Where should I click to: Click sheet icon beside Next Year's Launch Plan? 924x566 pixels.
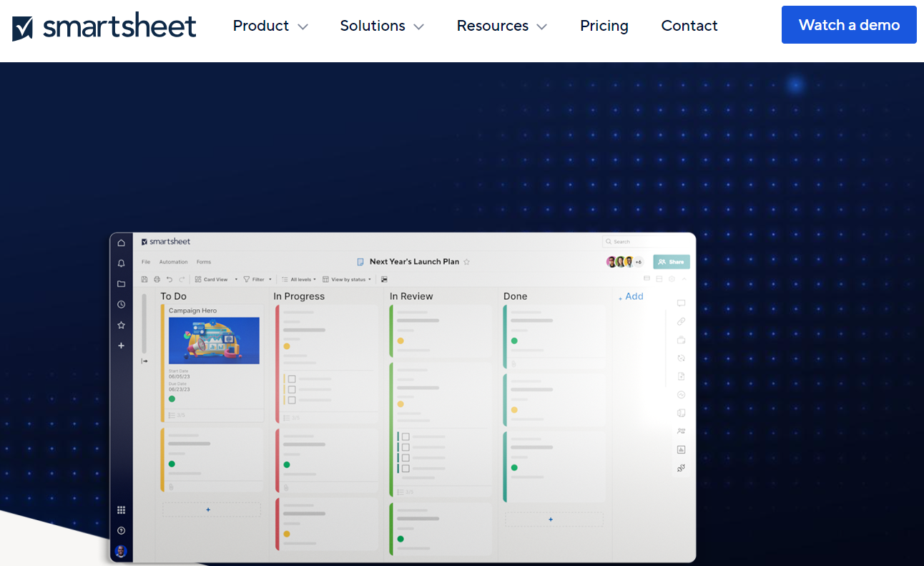pyautogui.click(x=360, y=262)
